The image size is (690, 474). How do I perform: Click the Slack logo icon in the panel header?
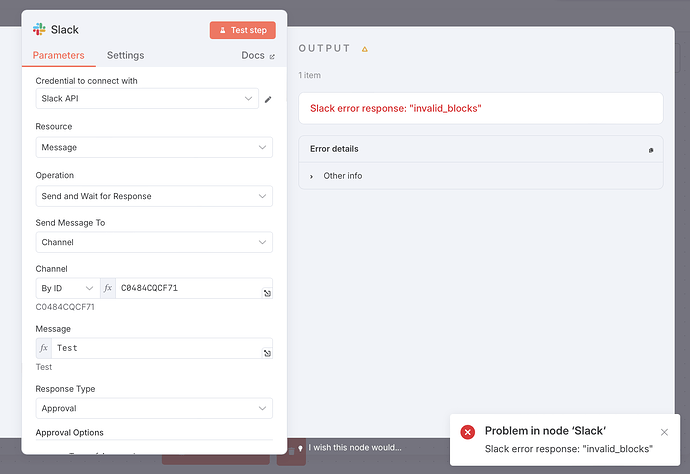point(39,29)
